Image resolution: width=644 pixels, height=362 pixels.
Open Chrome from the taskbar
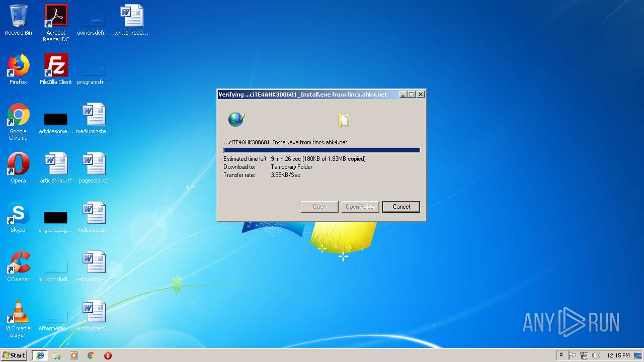click(91, 355)
